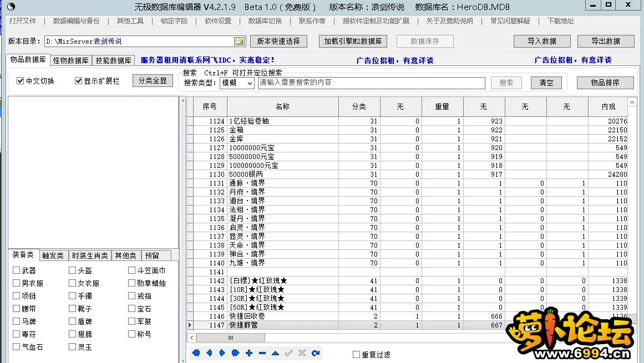This screenshot has height=363, width=644.
Task: Switch to 技能数据库 tab
Action: [113, 60]
